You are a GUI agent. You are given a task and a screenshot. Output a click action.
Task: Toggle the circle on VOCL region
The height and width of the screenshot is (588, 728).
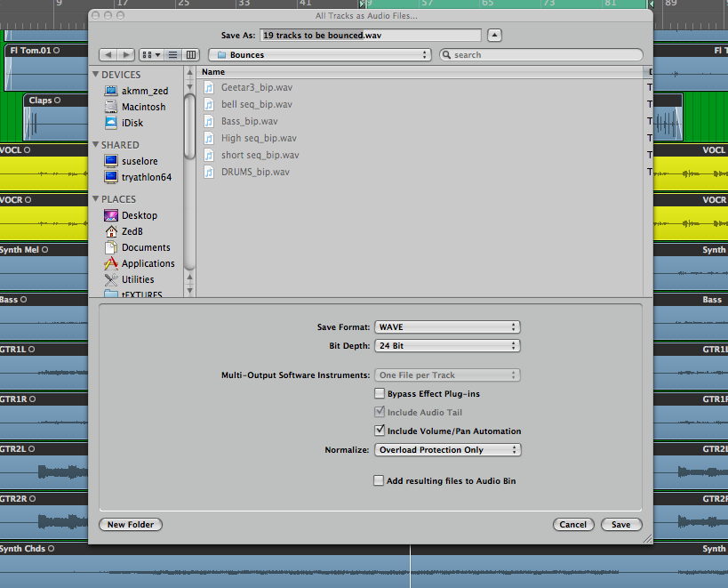(27, 150)
